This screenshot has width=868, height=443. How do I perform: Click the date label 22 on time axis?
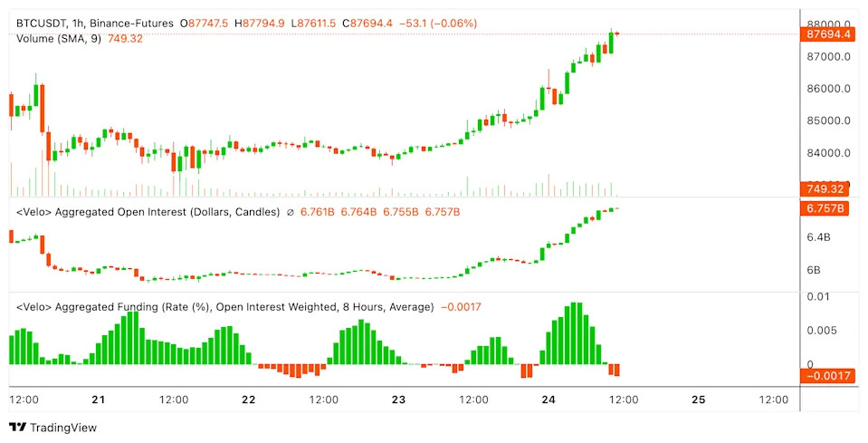click(x=249, y=400)
